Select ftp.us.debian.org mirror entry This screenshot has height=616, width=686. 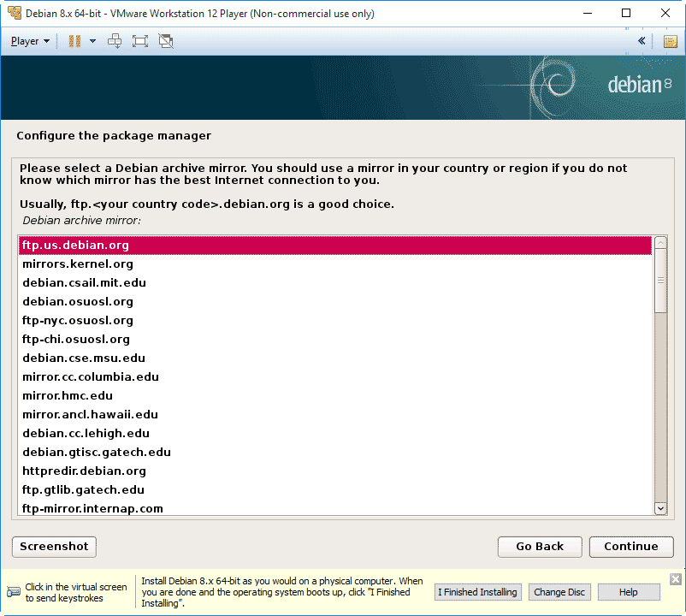75,246
